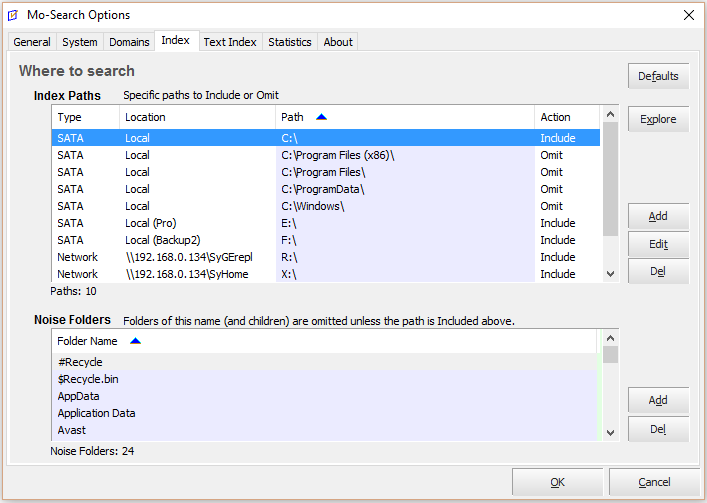Sort paths by Type column header
The image size is (707, 503).
(70, 117)
